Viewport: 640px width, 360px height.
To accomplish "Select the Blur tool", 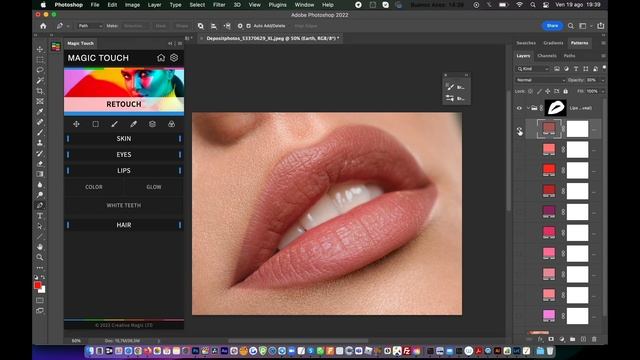I will pos(40,184).
